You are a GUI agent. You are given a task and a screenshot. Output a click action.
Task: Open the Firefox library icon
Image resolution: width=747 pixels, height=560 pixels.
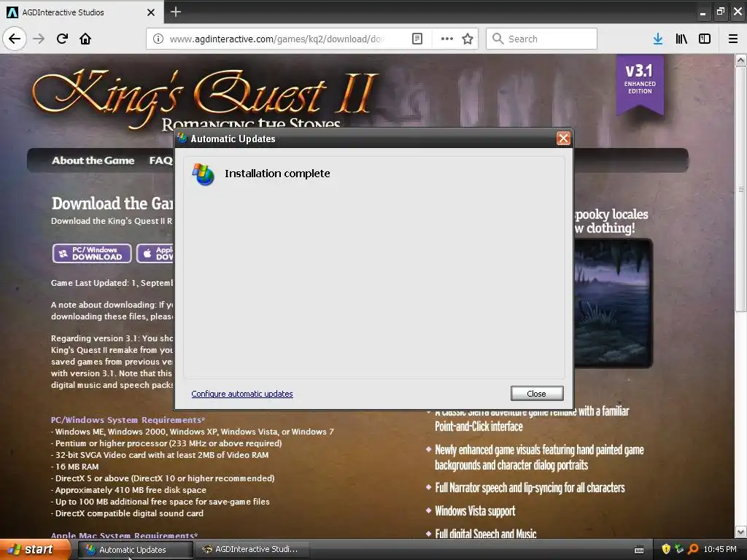point(681,39)
